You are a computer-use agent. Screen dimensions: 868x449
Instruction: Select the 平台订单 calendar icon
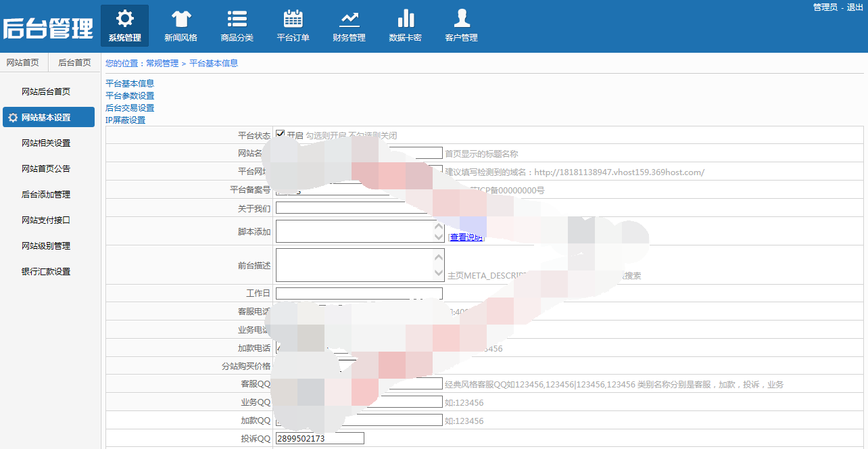(293, 18)
